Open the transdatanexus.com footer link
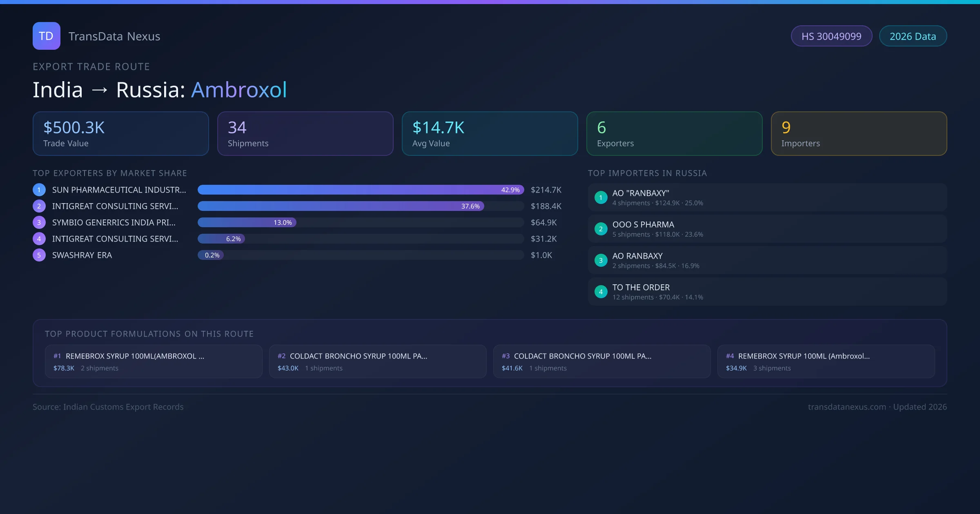The width and height of the screenshot is (980, 514). click(847, 407)
